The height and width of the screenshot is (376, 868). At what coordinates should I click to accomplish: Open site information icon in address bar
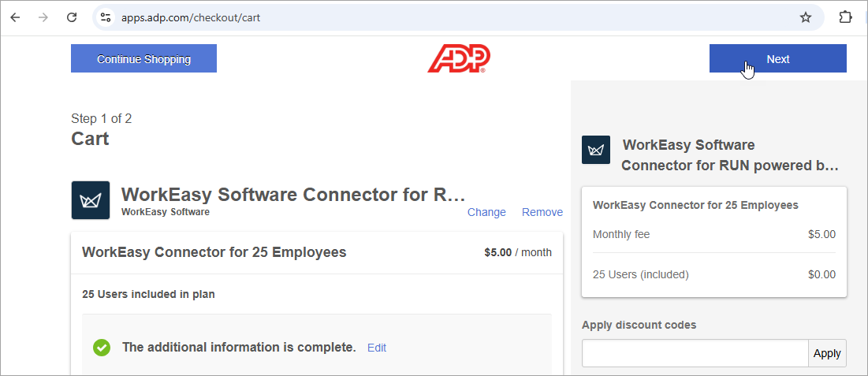tap(105, 17)
